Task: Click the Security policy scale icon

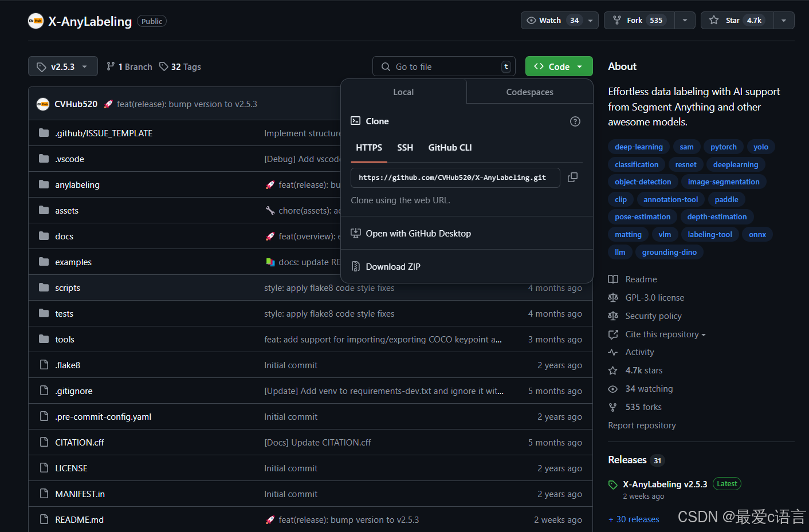Action: coord(613,316)
